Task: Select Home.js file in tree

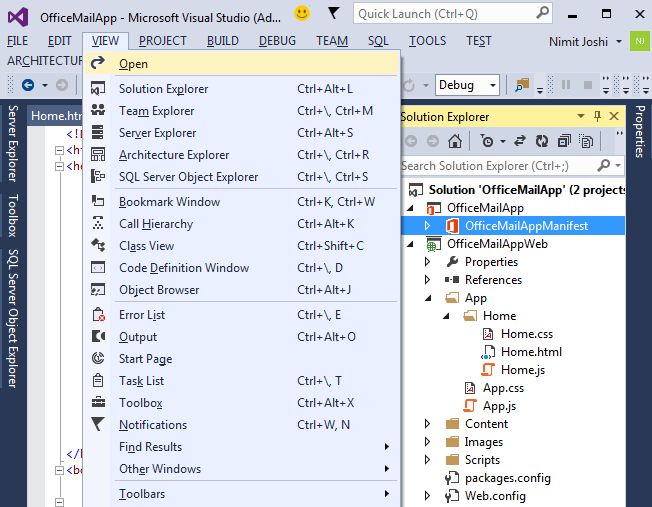Action: [522, 370]
